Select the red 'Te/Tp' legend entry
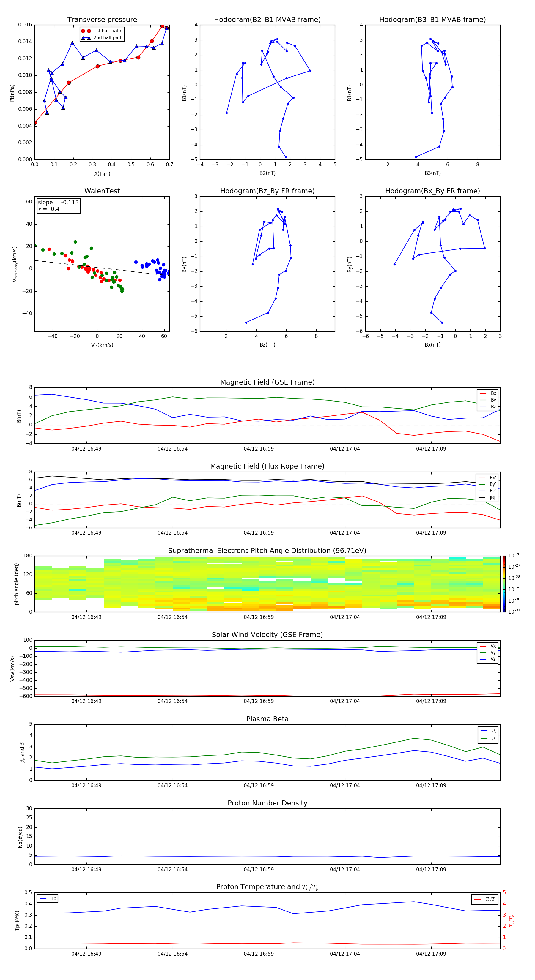Viewport: 535px width, 980px height. 485,900
